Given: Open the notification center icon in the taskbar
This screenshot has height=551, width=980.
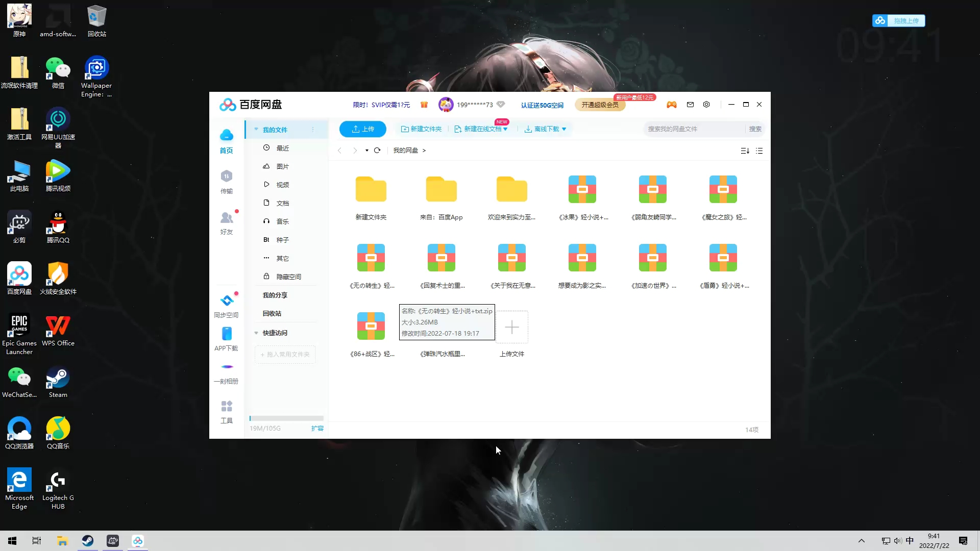Looking at the screenshot, I should click(x=963, y=541).
